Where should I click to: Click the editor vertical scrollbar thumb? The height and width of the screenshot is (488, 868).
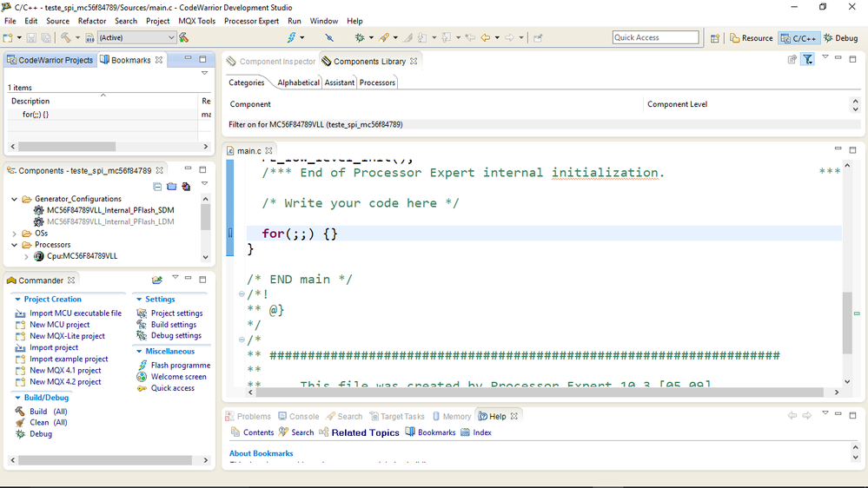click(847, 322)
